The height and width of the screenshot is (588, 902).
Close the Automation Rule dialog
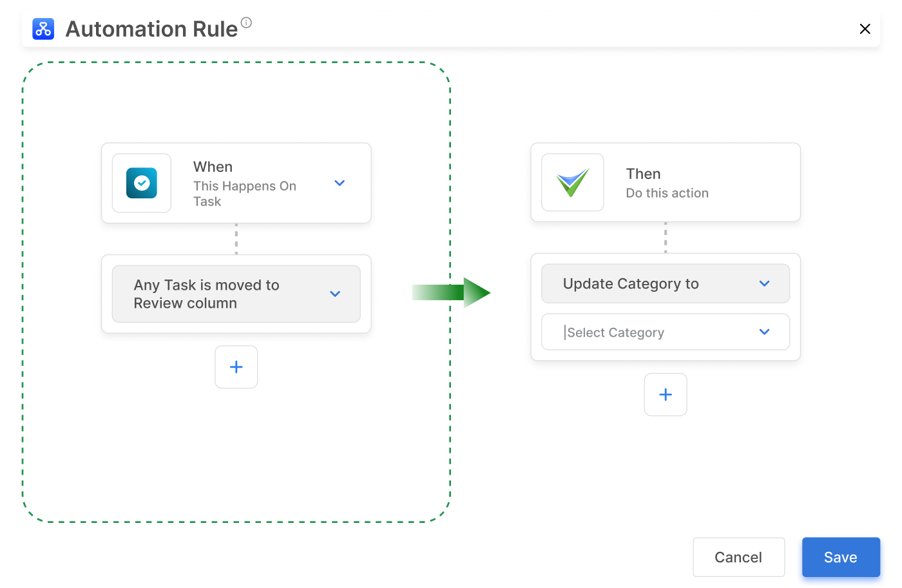865,28
